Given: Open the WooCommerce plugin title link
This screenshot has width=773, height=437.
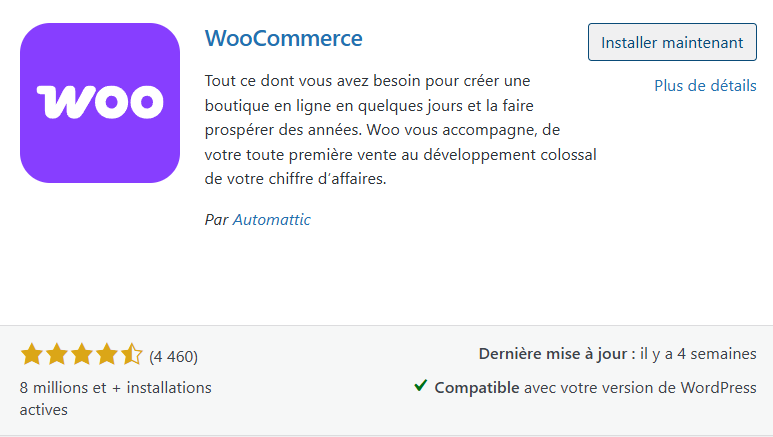Looking at the screenshot, I should coord(283,39).
